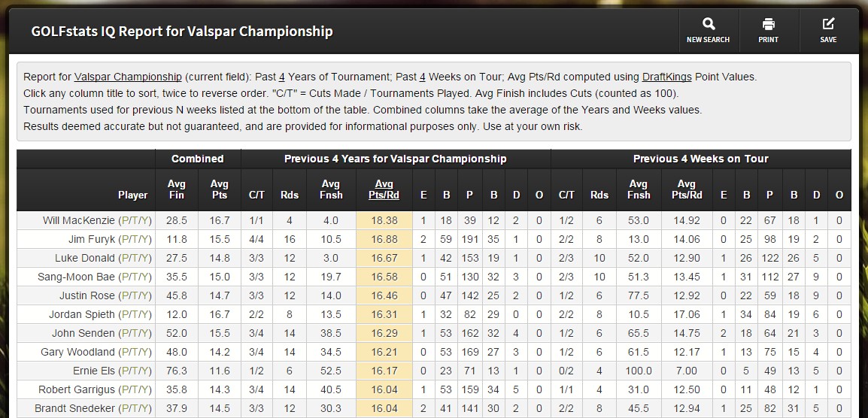This screenshot has width=868, height=418.
Task: Click the Save icon
Action: coord(828,25)
